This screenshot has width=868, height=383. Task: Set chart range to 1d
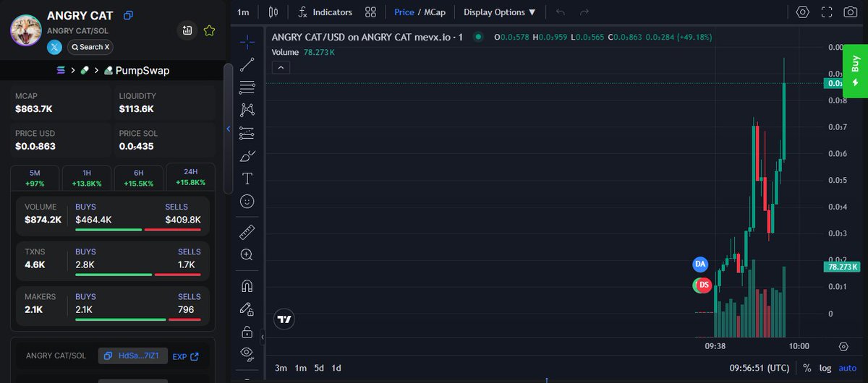336,368
